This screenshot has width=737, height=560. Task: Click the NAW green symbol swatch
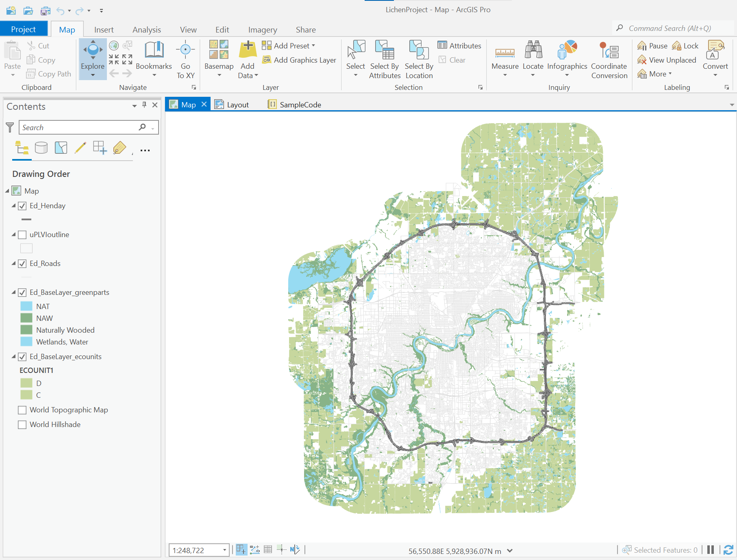[x=26, y=318]
